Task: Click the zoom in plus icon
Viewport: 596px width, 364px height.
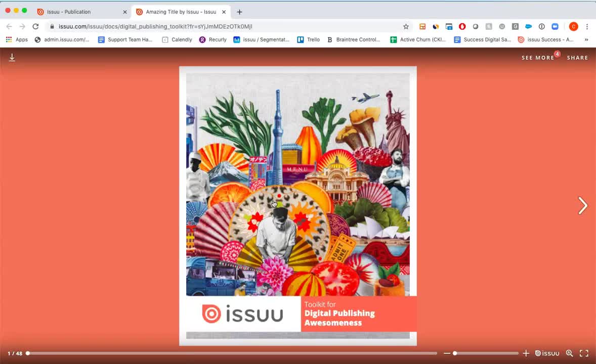Action: click(526, 353)
